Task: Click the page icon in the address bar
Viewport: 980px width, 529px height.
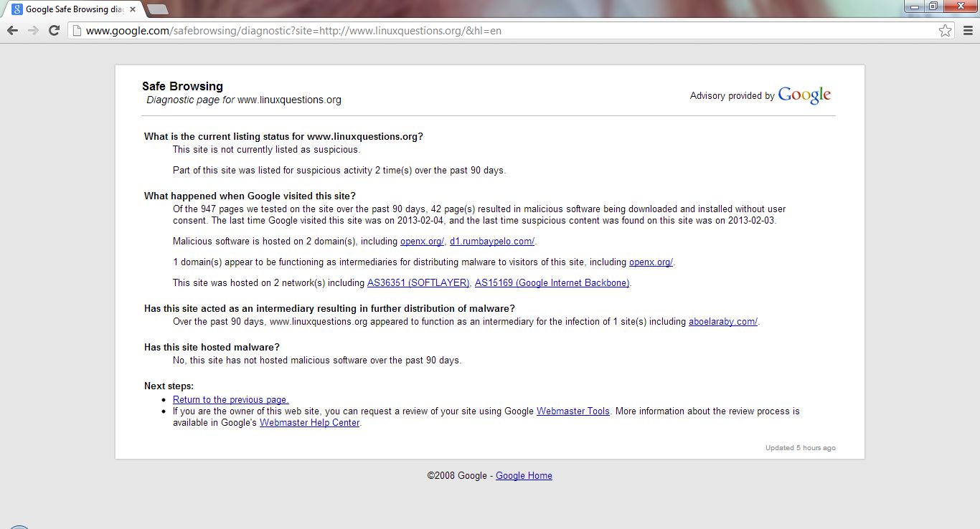Action: coord(76,30)
